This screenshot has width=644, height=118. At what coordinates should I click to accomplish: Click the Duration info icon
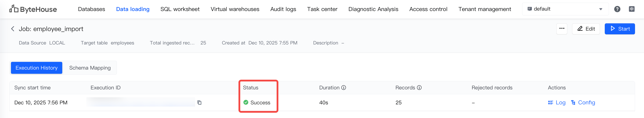344,88
